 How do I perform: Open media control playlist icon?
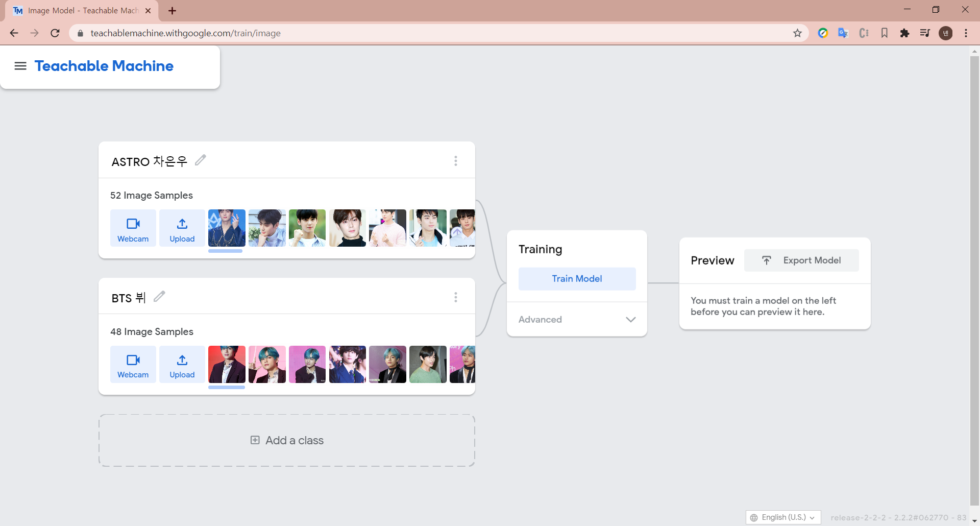[925, 33]
